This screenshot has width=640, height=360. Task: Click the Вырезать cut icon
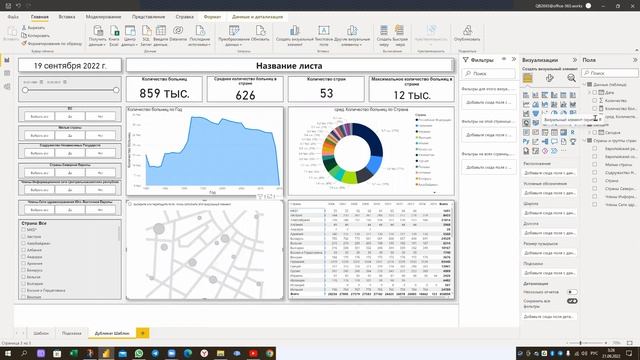tap(24, 28)
